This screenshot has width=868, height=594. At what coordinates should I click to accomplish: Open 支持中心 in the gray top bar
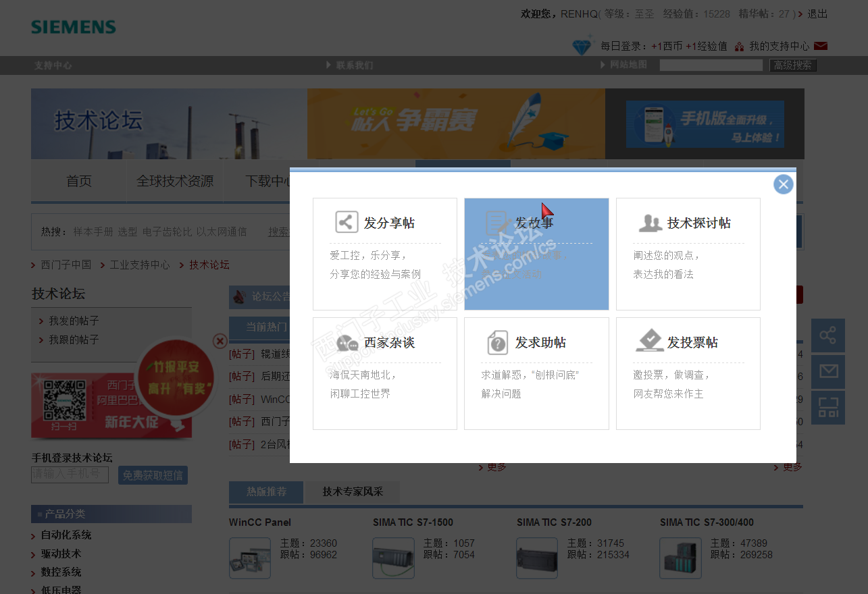(x=53, y=65)
